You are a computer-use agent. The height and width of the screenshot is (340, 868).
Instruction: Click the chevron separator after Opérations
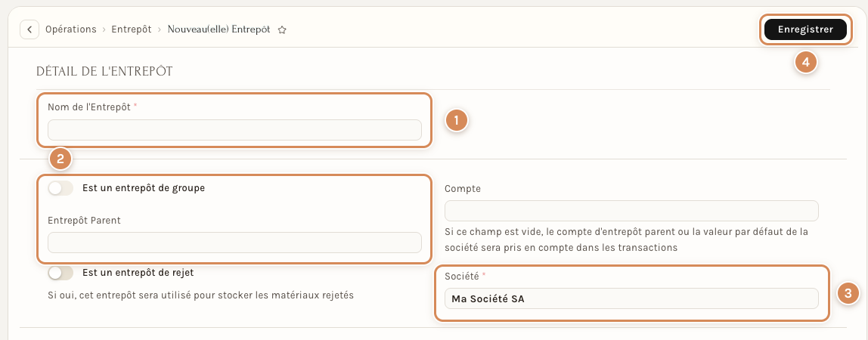point(104,30)
